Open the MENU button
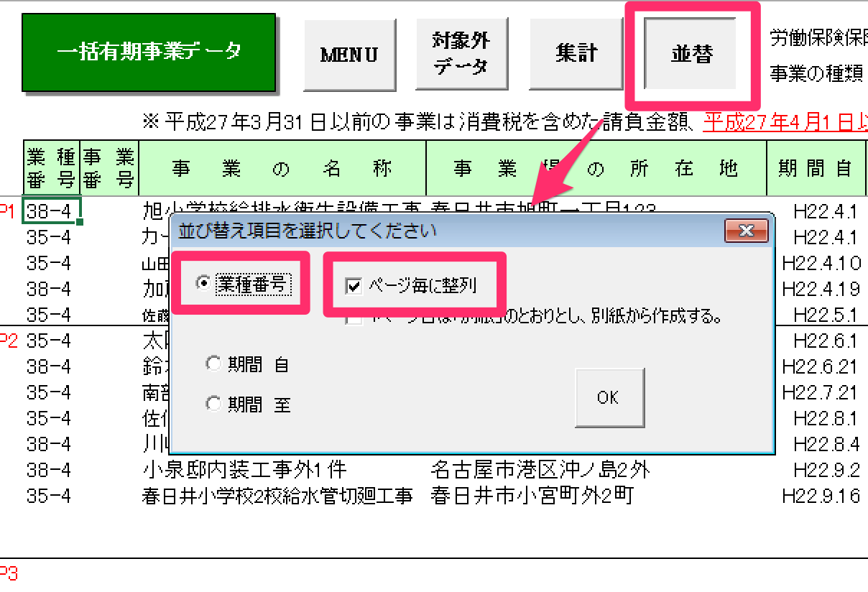The width and height of the screenshot is (868, 592). (x=349, y=54)
